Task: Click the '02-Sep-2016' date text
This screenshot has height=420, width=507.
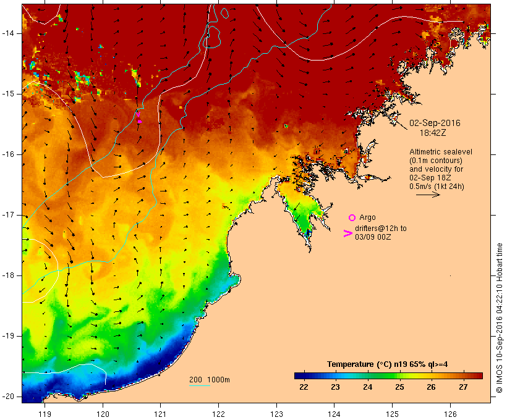Action: pyautogui.click(x=435, y=123)
